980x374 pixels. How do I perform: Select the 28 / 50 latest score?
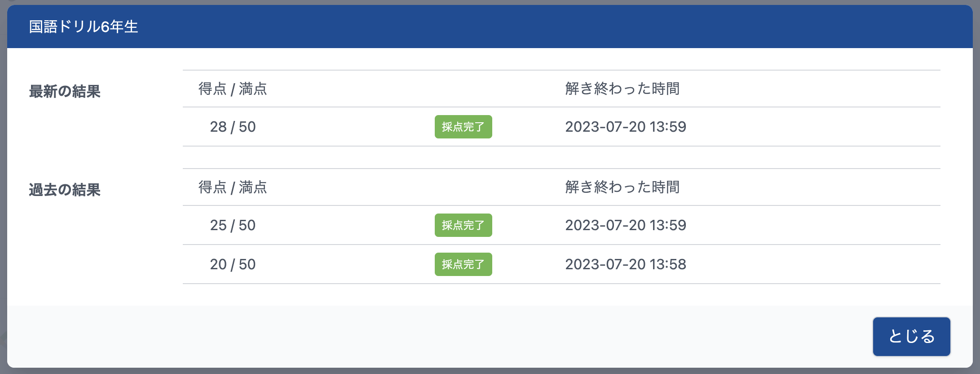click(233, 127)
